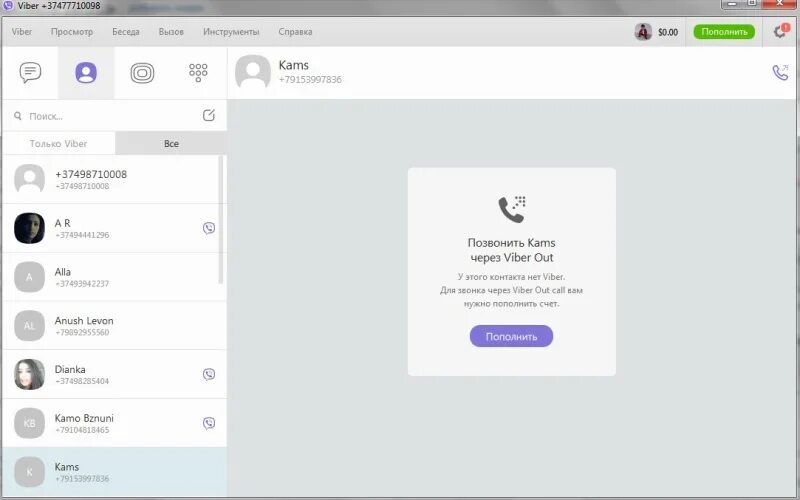
Task: Click A R contact photo
Action: coord(29,228)
